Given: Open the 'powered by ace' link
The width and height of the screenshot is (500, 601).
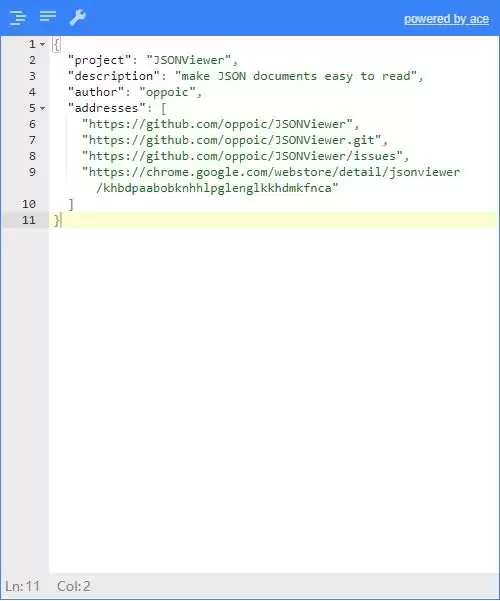Looking at the screenshot, I should 446,19.
